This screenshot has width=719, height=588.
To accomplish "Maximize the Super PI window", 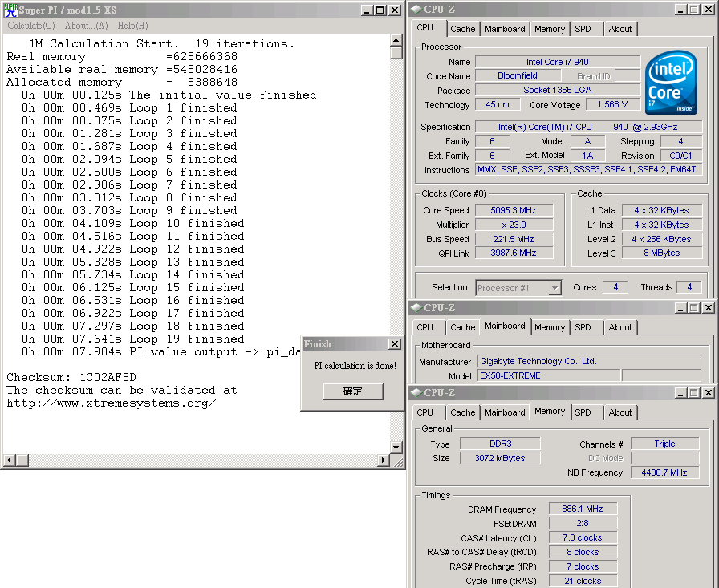I will (x=380, y=10).
